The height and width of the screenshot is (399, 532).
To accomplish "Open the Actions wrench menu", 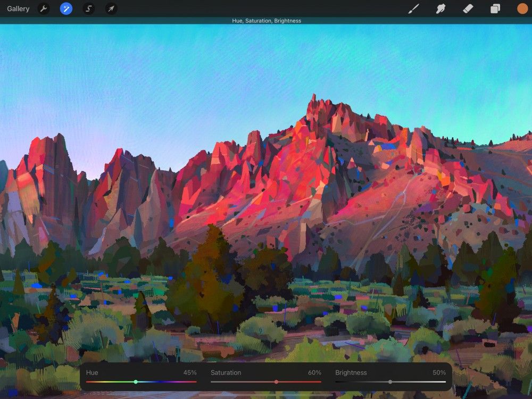I will pyautogui.click(x=44, y=9).
